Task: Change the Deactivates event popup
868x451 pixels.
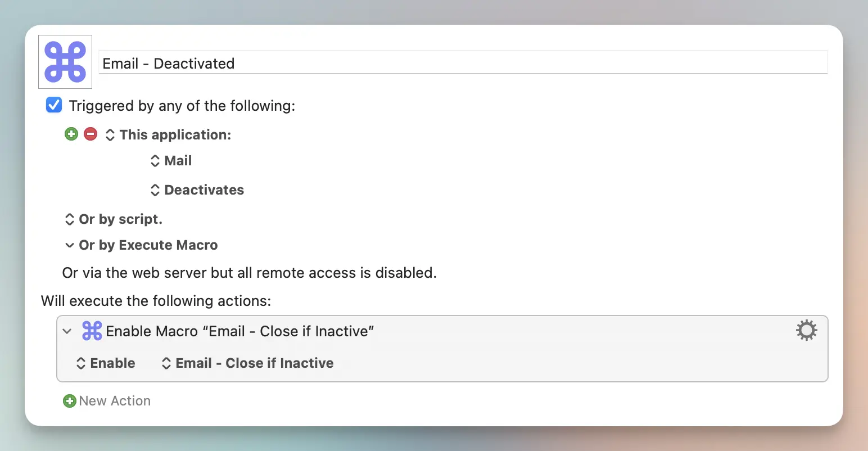Action: [197, 190]
